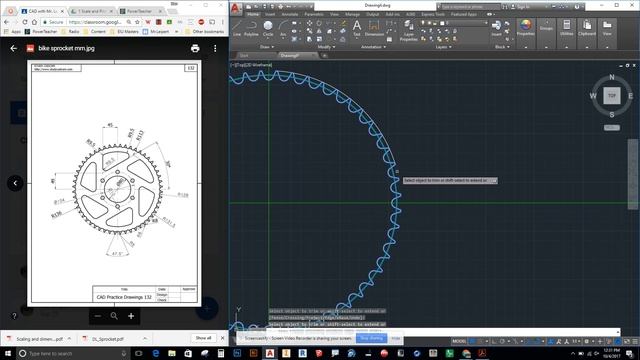Image resolution: width=640 pixels, height=360 pixels.
Task: Open the Apps bookmark
Action: 12,31
